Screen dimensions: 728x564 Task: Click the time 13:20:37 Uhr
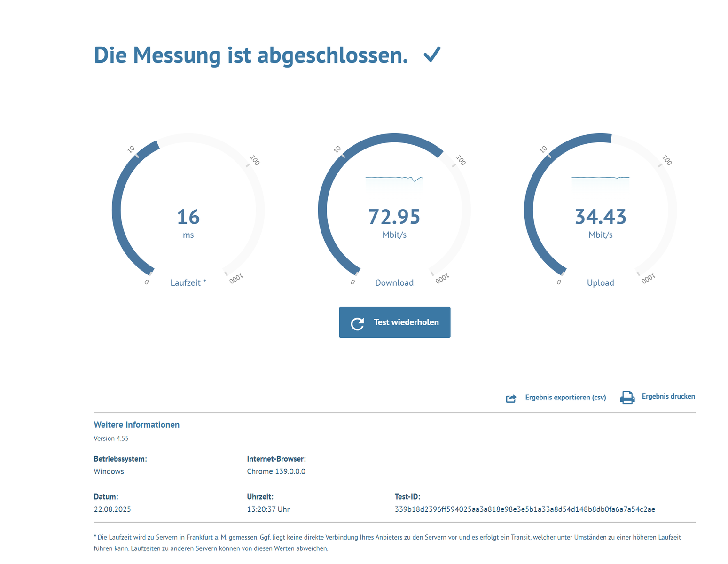coord(268,509)
